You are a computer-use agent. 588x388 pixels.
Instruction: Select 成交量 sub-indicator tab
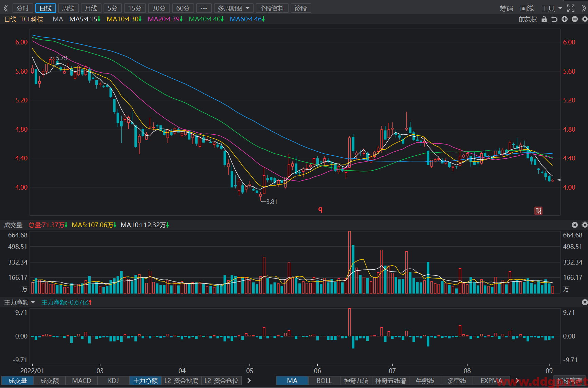18,381
